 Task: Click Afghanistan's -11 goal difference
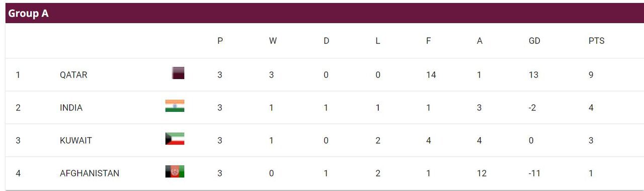click(535, 173)
